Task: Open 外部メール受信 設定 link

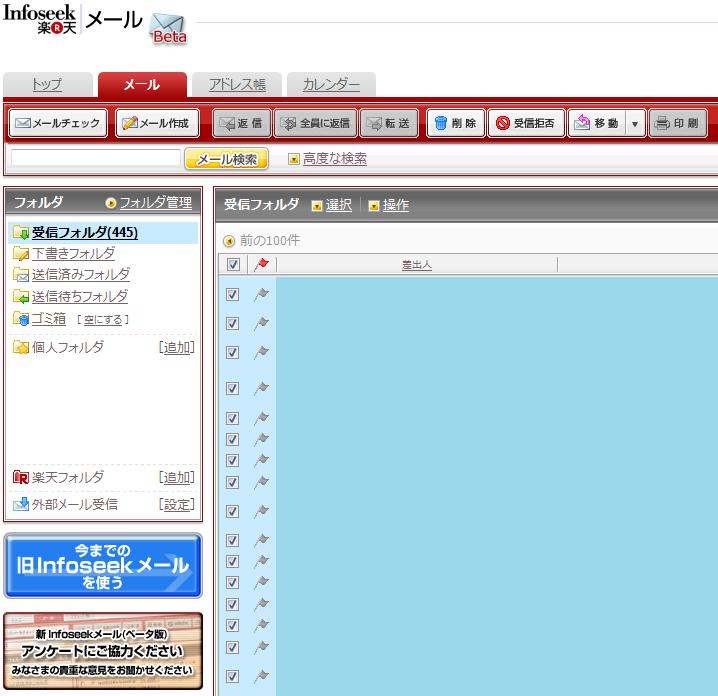Action: [177, 505]
